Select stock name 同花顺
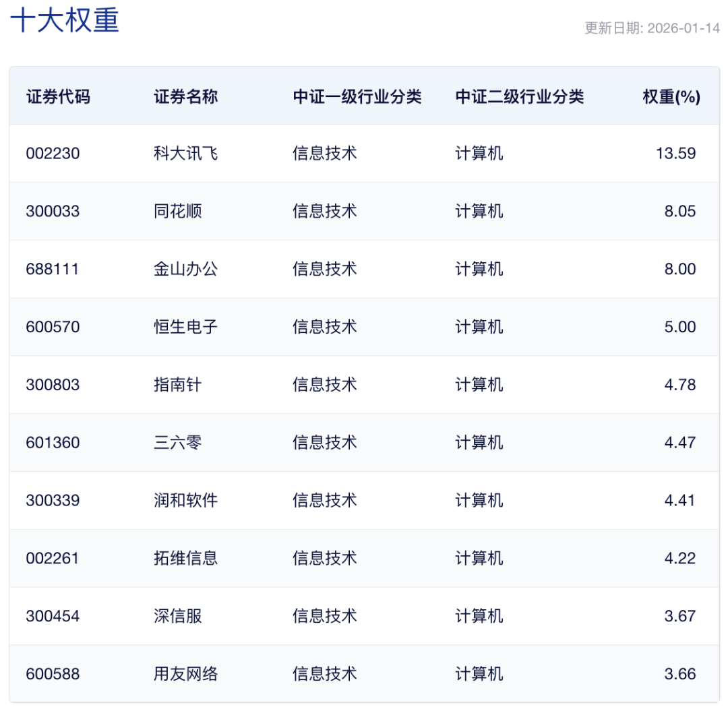 178,211
